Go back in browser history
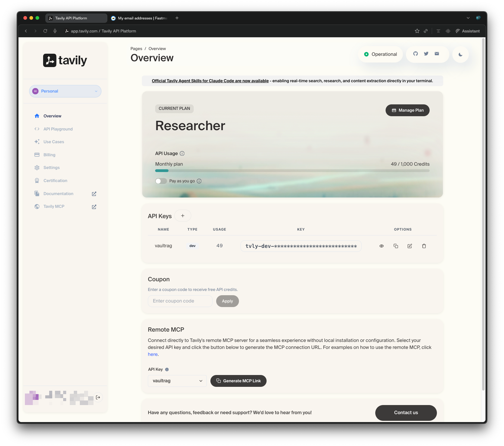The image size is (504, 446). [26, 31]
